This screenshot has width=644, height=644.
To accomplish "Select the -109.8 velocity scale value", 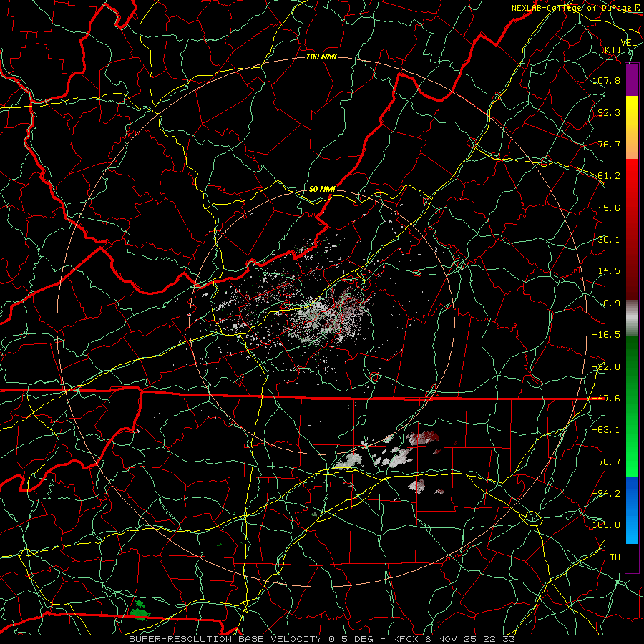I will (x=604, y=525).
